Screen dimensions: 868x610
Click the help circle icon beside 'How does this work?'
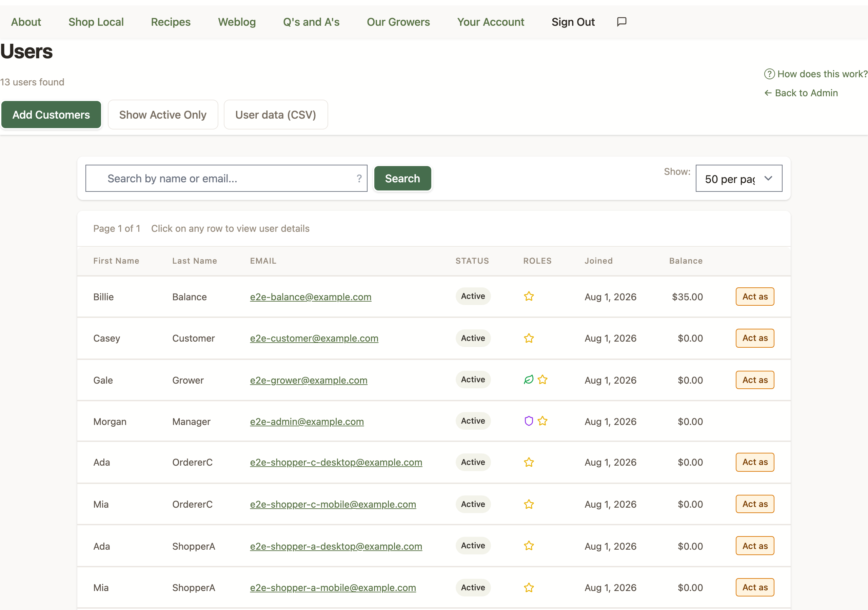769,74
